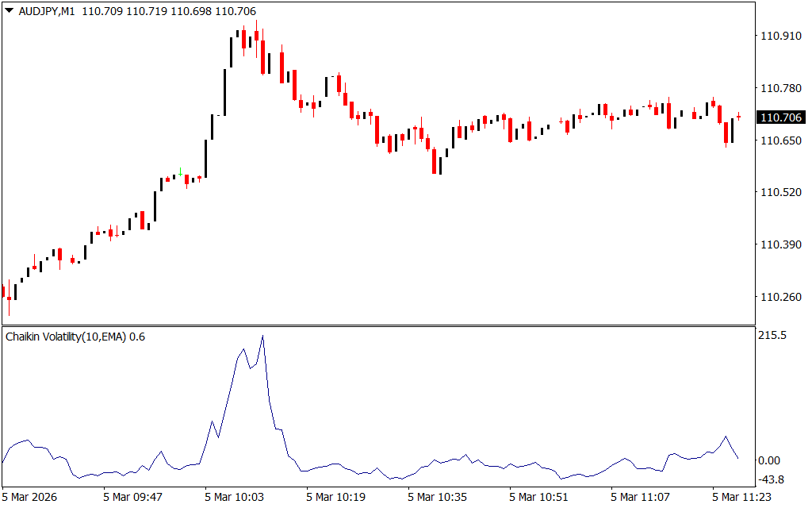Click the highest peak of the Chaikin Volatility line

pos(262,337)
